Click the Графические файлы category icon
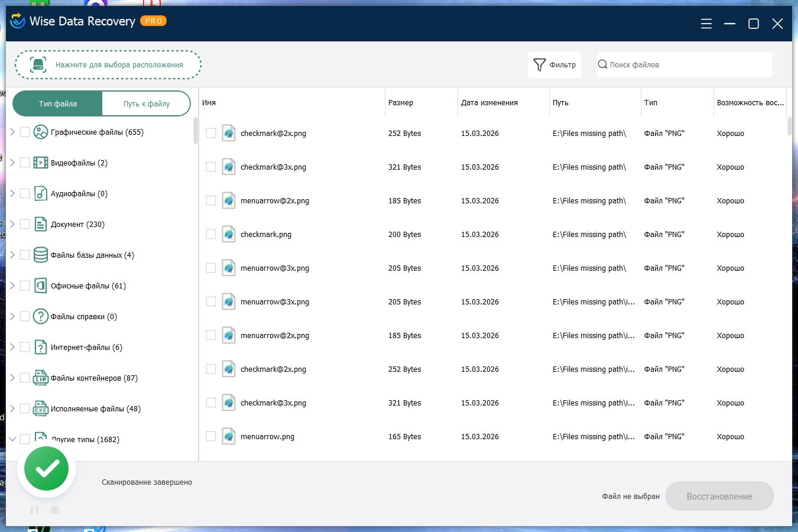This screenshot has width=798, height=532. tap(40, 132)
